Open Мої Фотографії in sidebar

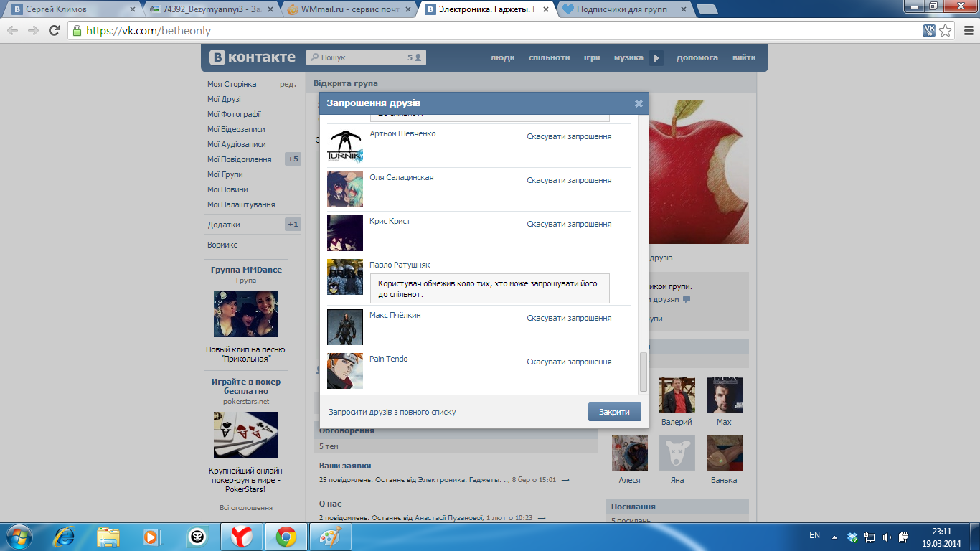coord(234,114)
